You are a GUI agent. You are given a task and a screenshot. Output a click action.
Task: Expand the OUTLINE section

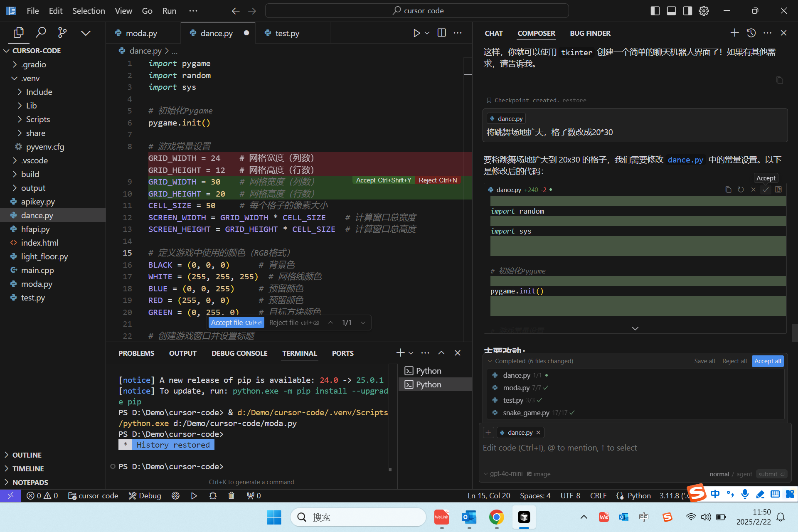(27, 455)
